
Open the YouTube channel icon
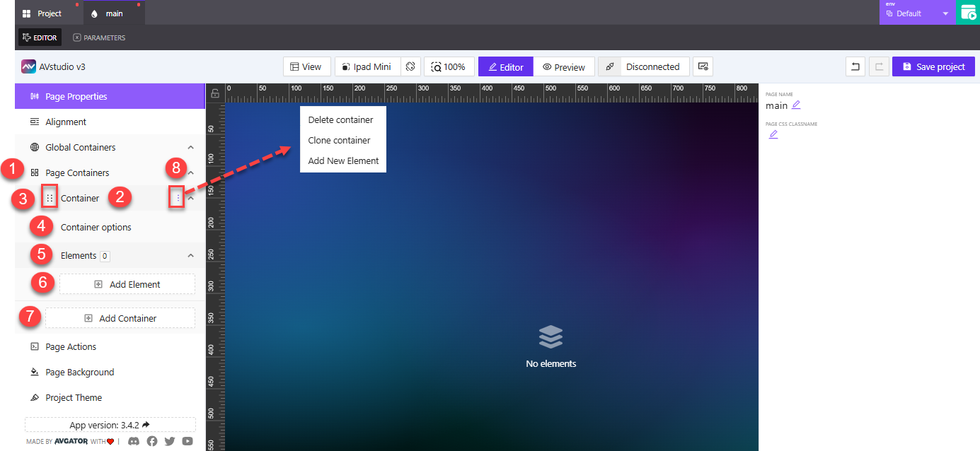click(187, 440)
